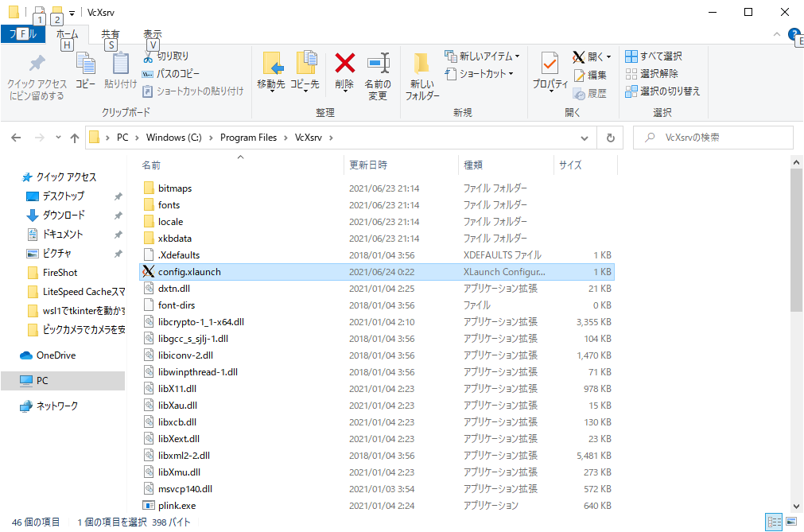804x532 pixels.
Task: Select FireShot folder in navigation pane
Action: point(60,273)
